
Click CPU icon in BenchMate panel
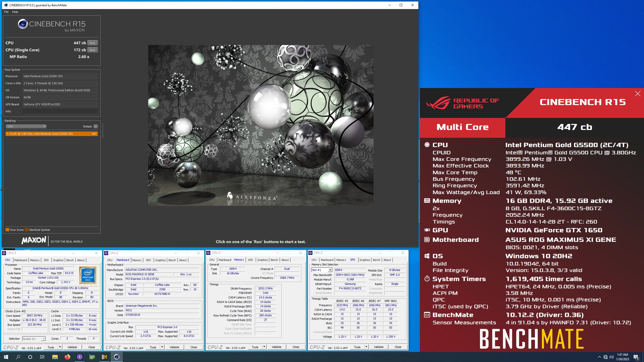(427, 145)
